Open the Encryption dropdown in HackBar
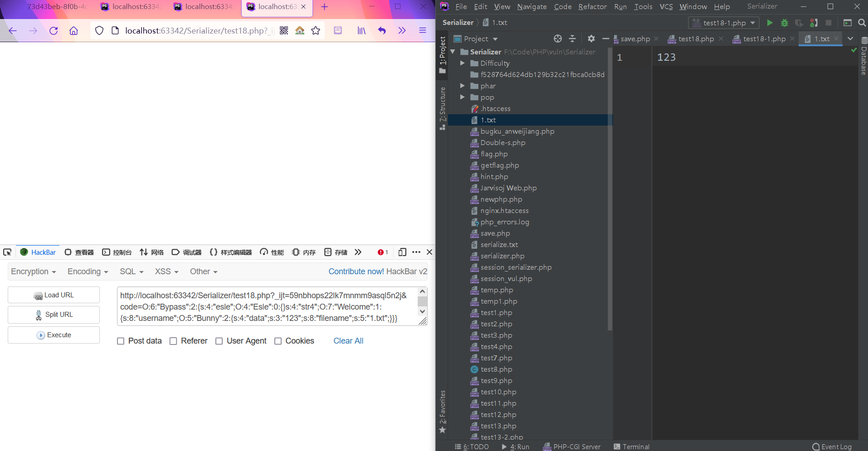Image resolution: width=868 pixels, height=451 pixels. [33, 272]
